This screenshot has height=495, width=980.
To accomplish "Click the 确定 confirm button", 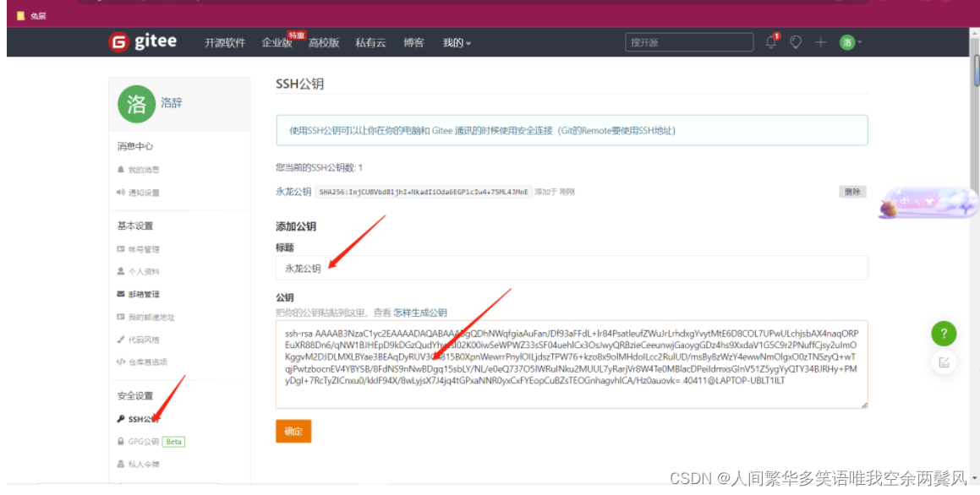I will 293,431.
